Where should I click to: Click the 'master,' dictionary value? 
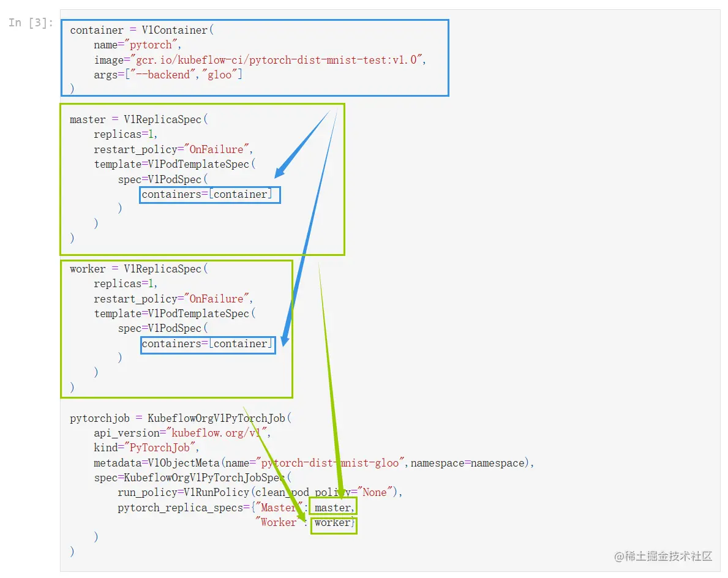click(x=334, y=508)
